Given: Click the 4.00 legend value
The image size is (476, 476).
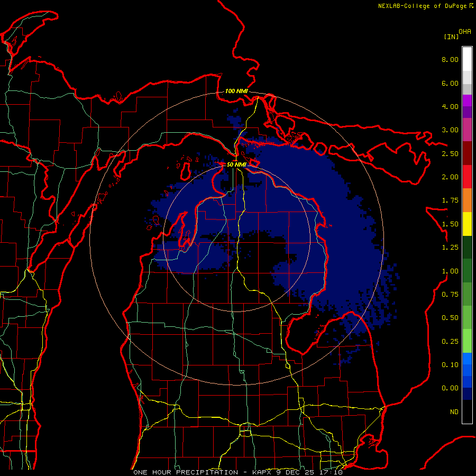Looking at the screenshot, I should click(450, 106).
